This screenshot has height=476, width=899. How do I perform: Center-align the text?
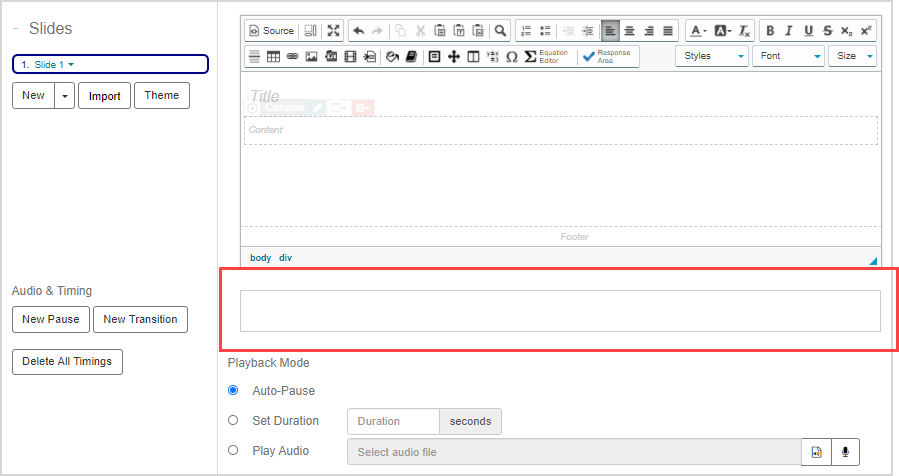(630, 31)
